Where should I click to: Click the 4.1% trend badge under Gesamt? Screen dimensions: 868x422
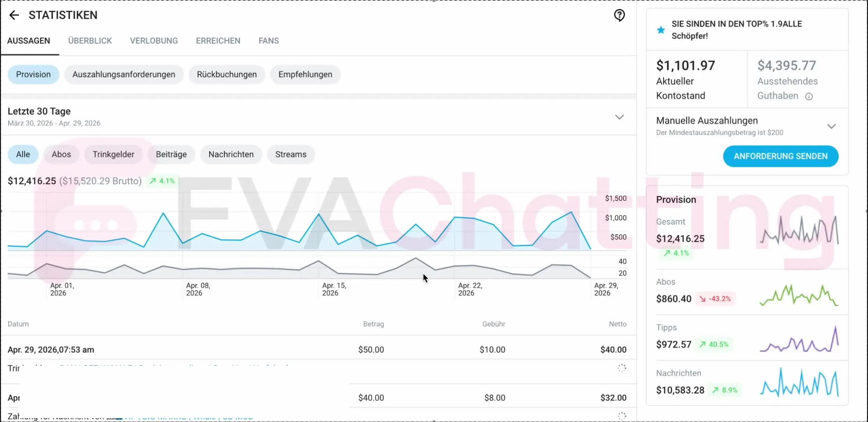point(677,253)
